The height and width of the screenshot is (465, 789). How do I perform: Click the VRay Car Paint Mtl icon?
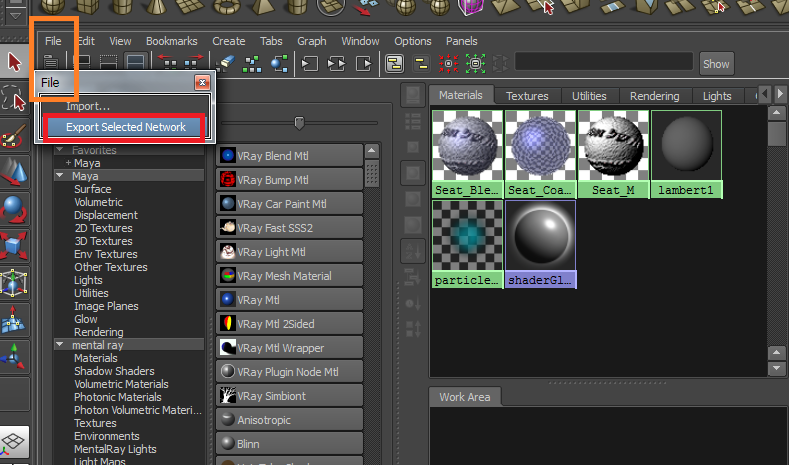(x=228, y=203)
